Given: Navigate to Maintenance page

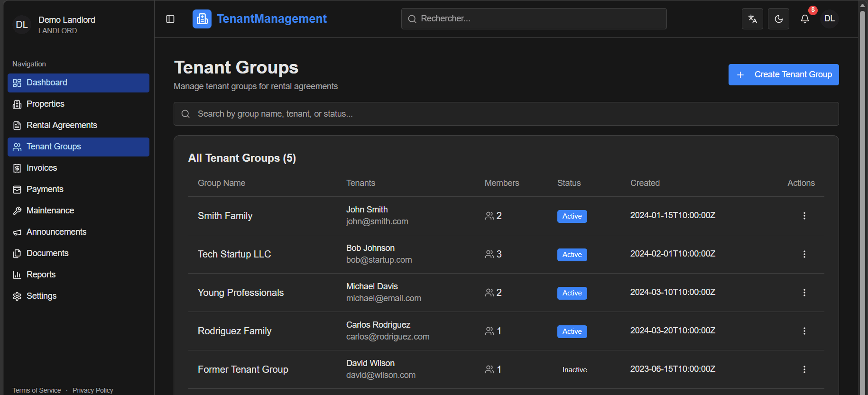Looking at the screenshot, I should click(x=78, y=211).
